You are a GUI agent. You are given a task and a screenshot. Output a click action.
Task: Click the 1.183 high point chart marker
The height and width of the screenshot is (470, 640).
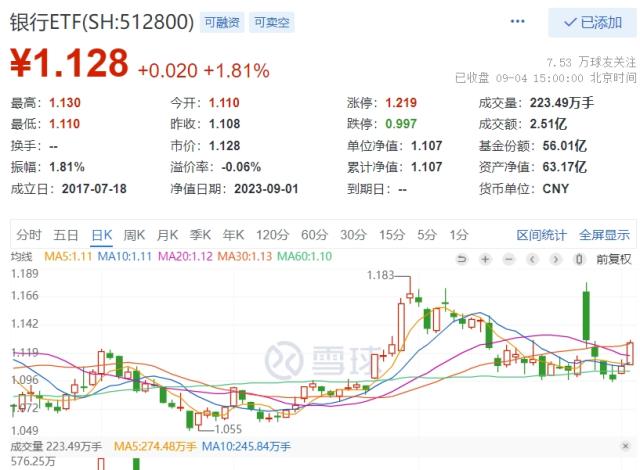point(381,274)
